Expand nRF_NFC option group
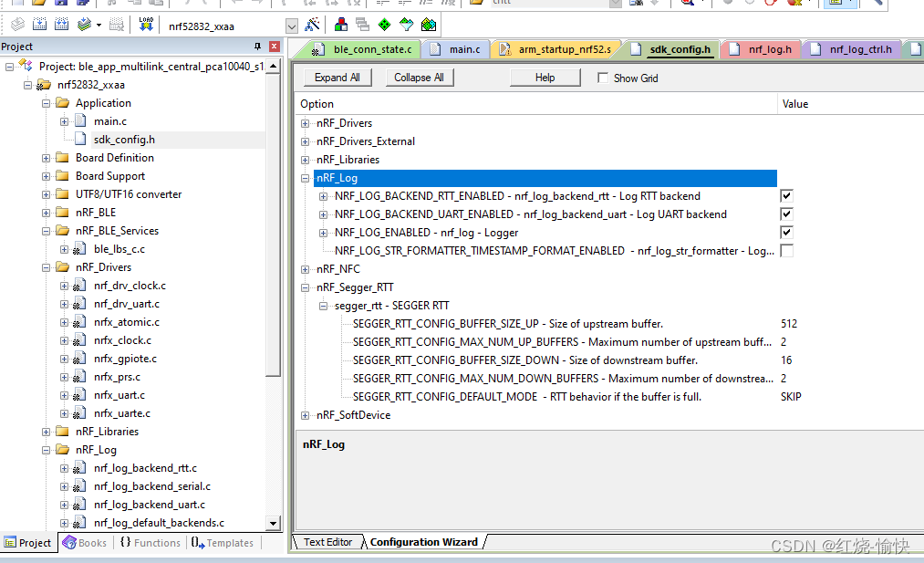The height and width of the screenshot is (563, 924). click(x=306, y=269)
